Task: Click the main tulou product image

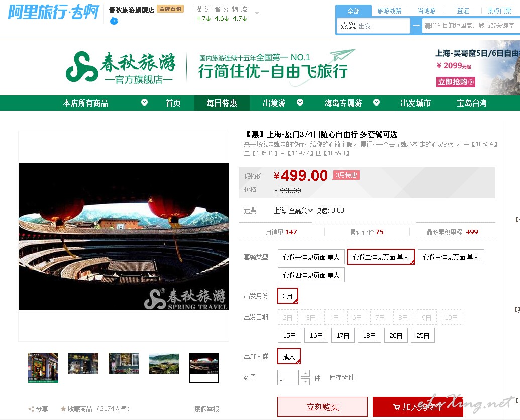Action: point(124,236)
